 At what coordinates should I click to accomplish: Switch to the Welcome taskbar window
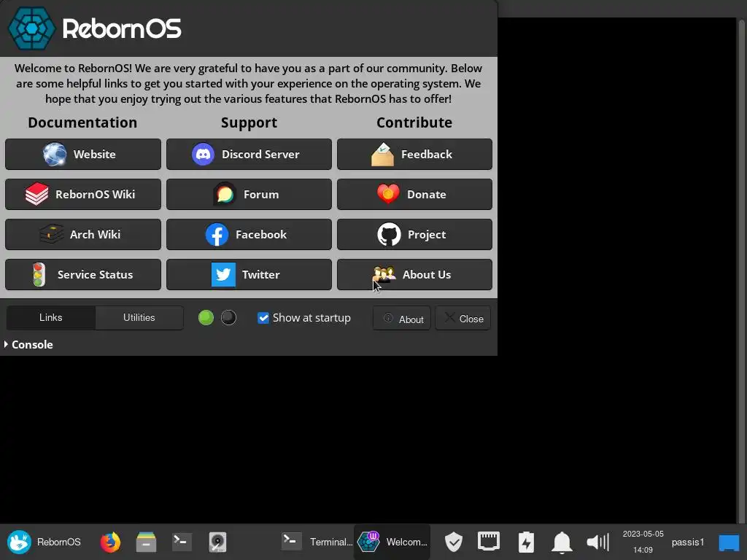(392, 542)
